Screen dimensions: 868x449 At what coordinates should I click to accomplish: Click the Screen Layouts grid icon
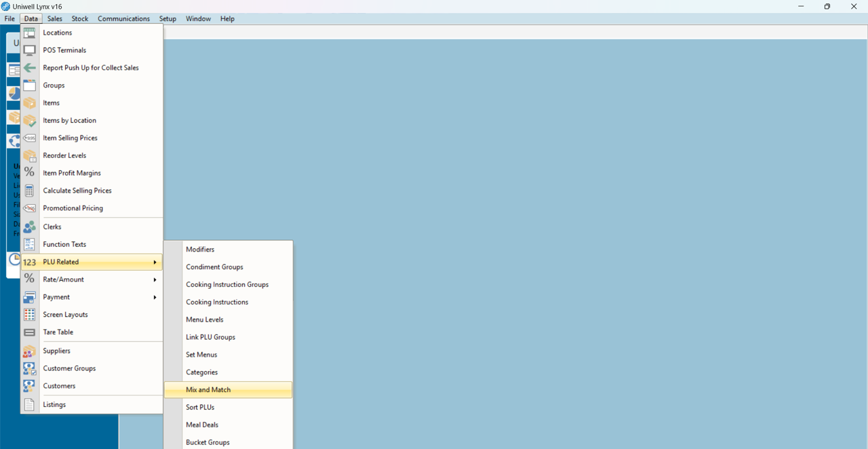pos(29,315)
